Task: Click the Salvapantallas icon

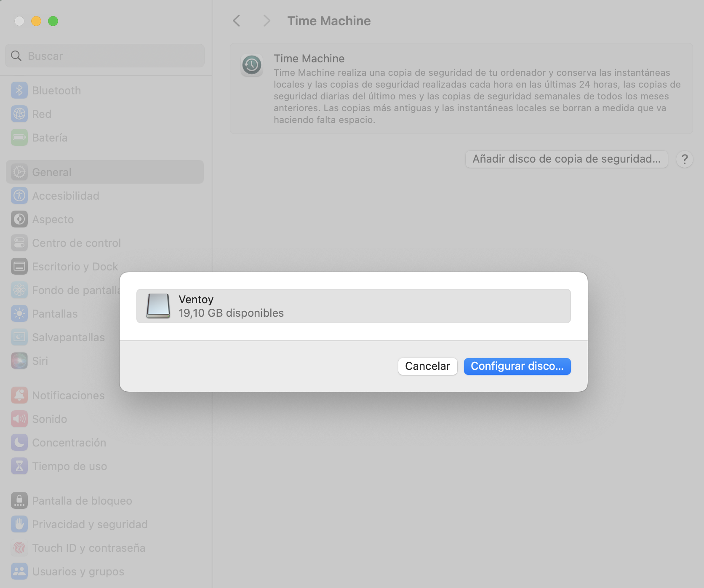Action: click(19, 337)
